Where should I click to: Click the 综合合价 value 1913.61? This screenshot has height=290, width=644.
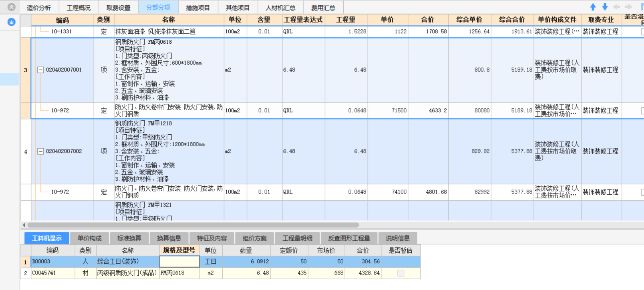[521, 31]
